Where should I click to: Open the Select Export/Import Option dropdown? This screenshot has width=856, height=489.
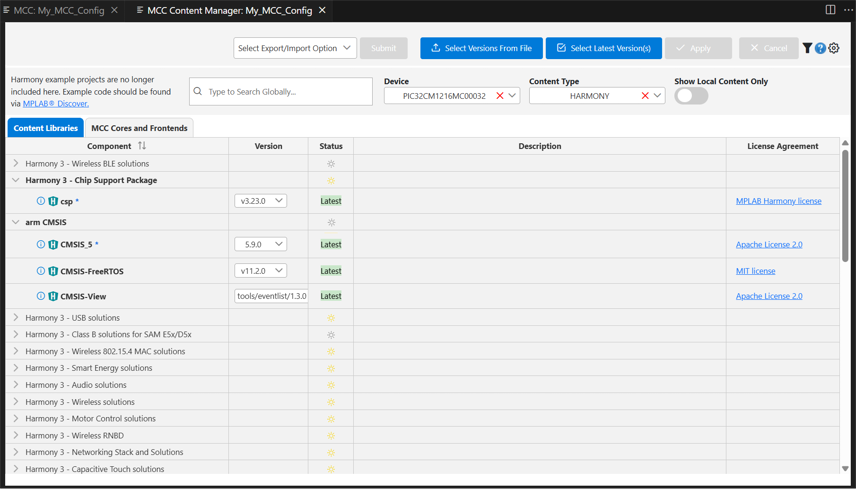(294, 48)
